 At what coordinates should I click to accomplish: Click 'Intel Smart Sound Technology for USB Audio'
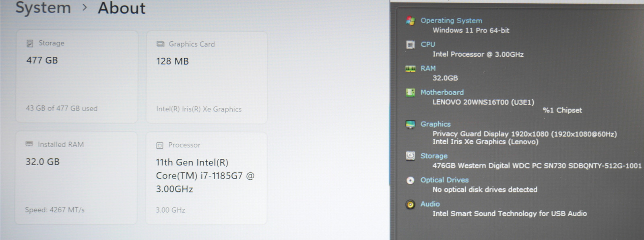[510, 214]
